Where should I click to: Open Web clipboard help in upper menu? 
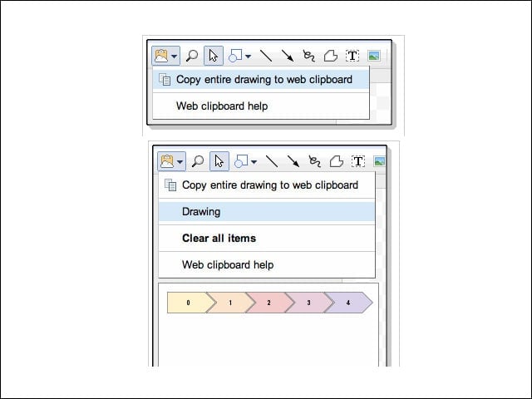pyautogui.click(x=261, y=106)
